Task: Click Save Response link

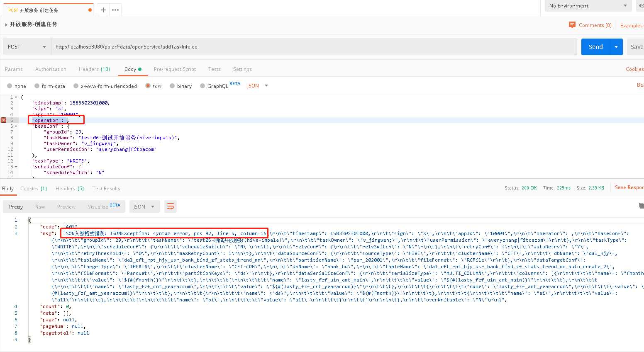Action: (x=629, y=187)
